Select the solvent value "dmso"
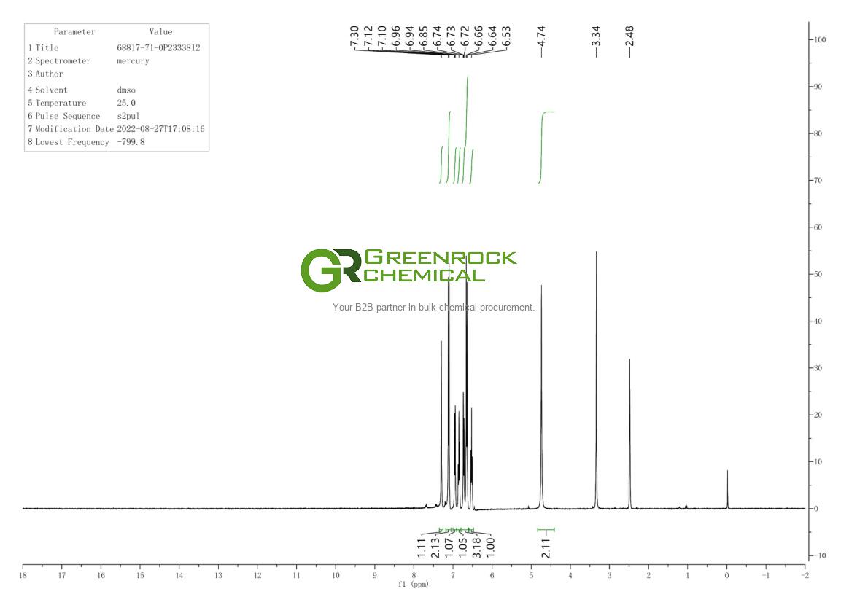Image resolution: width=868 pixels, height=613 pixels. point(126,90)
